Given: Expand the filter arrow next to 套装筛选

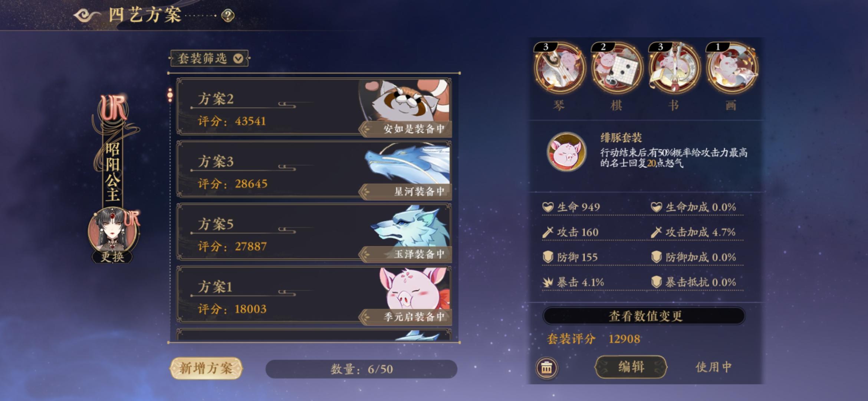Looking at the screenshot, I should pyautogui.click(x=238, y=59).
